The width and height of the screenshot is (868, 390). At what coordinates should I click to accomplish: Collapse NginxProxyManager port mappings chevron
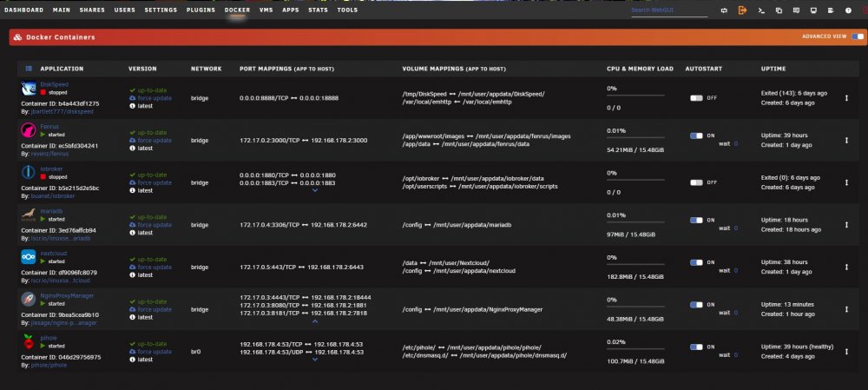click(x=315, y=321)
